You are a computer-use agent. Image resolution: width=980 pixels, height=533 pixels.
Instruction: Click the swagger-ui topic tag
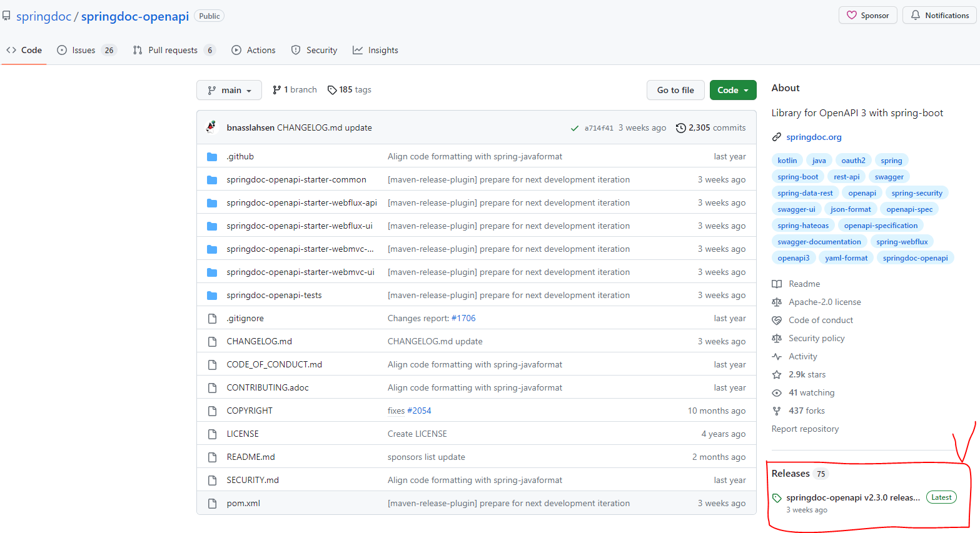coord(796,209)
